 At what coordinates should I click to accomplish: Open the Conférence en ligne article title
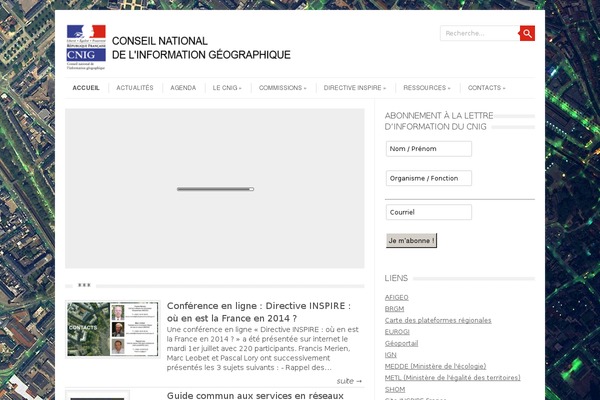259,312
